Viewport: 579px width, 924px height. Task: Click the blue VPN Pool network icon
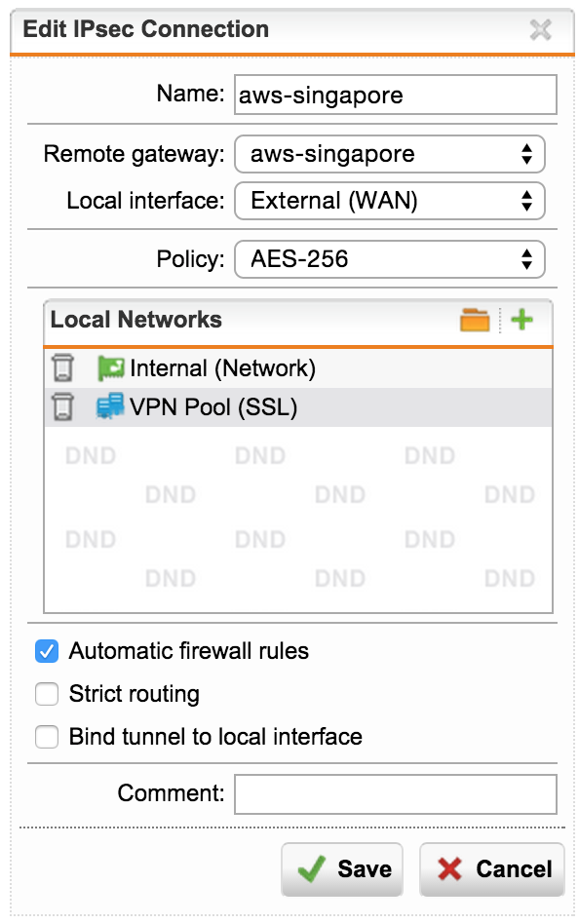[110, 407]
